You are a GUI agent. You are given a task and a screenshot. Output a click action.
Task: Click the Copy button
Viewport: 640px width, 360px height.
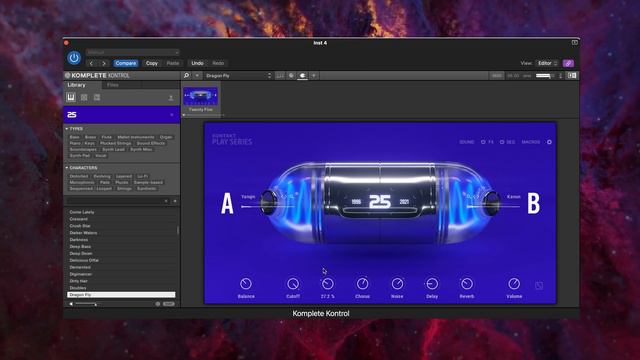152,63
